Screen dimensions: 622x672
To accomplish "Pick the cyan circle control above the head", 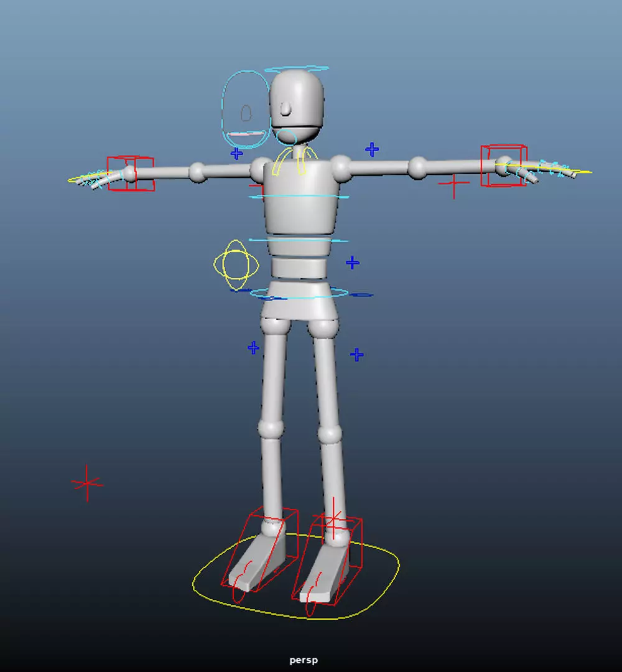I will (297, 68).
